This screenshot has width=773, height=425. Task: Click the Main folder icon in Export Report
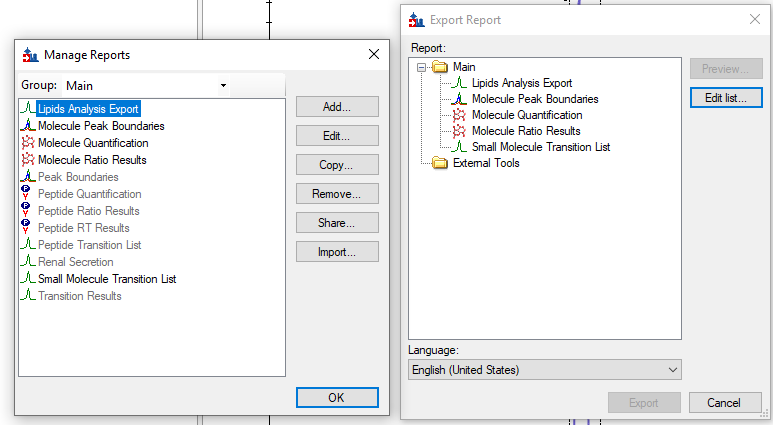coord(441,67)
